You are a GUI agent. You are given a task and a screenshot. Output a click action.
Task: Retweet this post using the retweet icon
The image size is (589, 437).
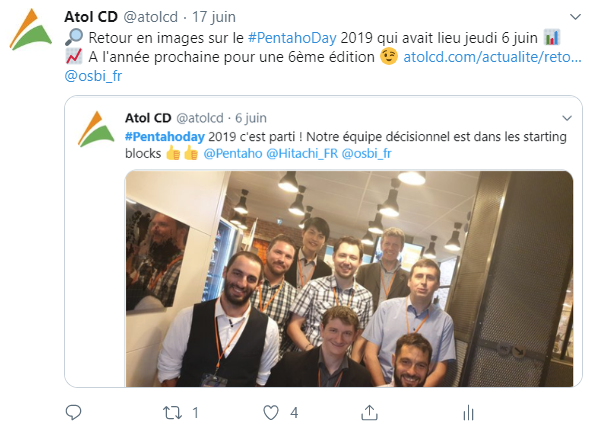pos(172,413)
